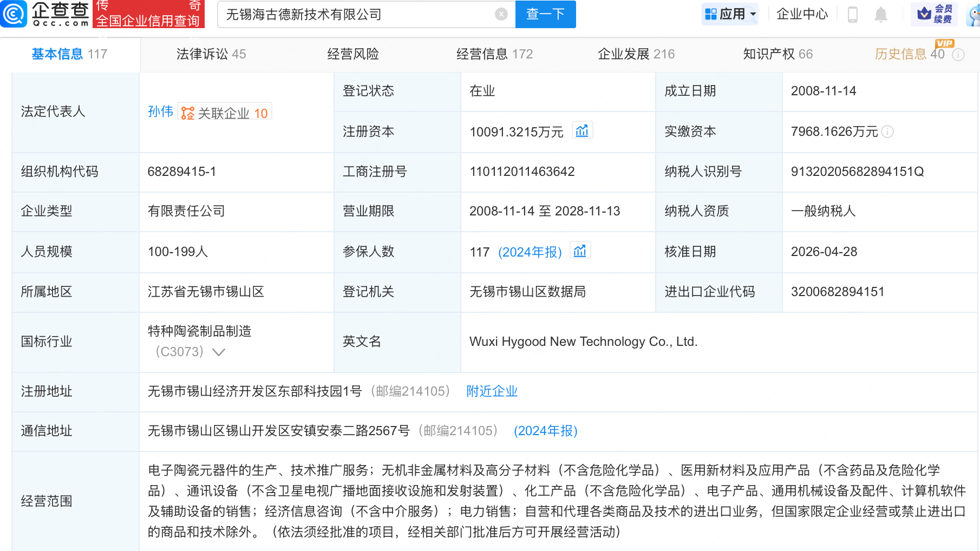Screen dimensions: 980x551
Task: Clear the search box text
Action: coord(501,15)
